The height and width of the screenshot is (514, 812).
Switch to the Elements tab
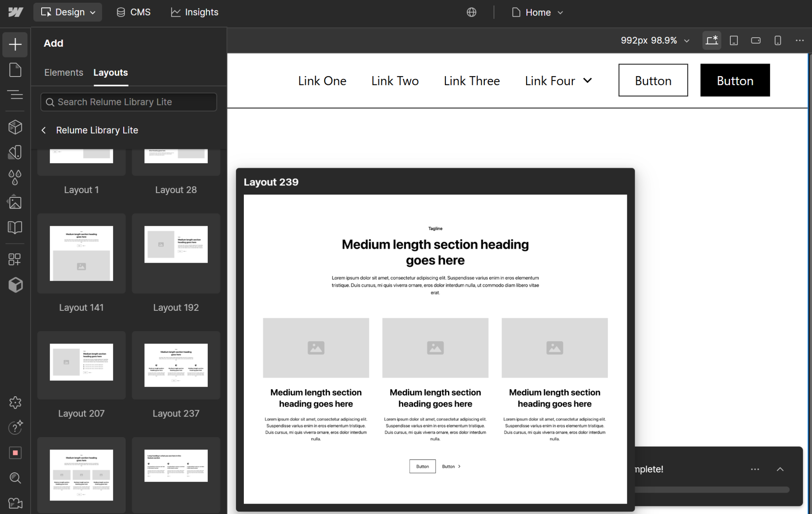[63, 73]
